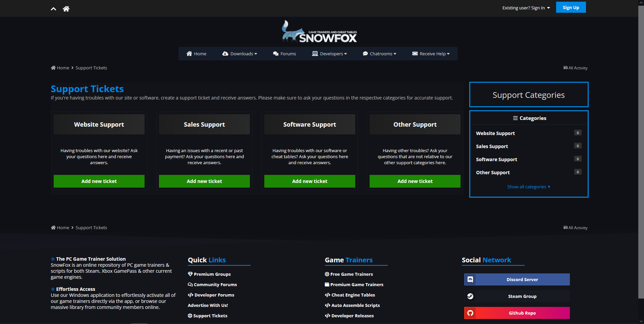The height and width of the screenshot is (324, 644).
Task: Add new ticket under Other Support
Action: (x=415, y=181)
